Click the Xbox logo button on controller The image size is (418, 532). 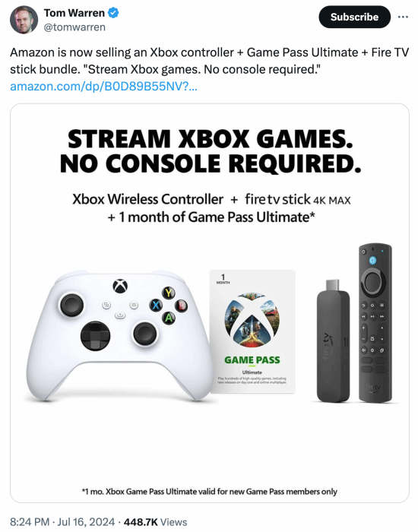[120, 287]
